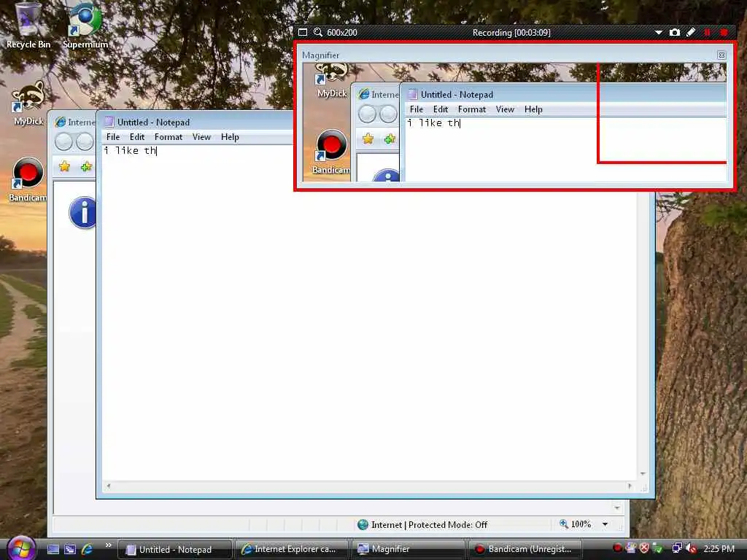Pause the Bandicam recording
Image resolution: width=747 pixels, height=560 pixels.
tap(708, 32)
